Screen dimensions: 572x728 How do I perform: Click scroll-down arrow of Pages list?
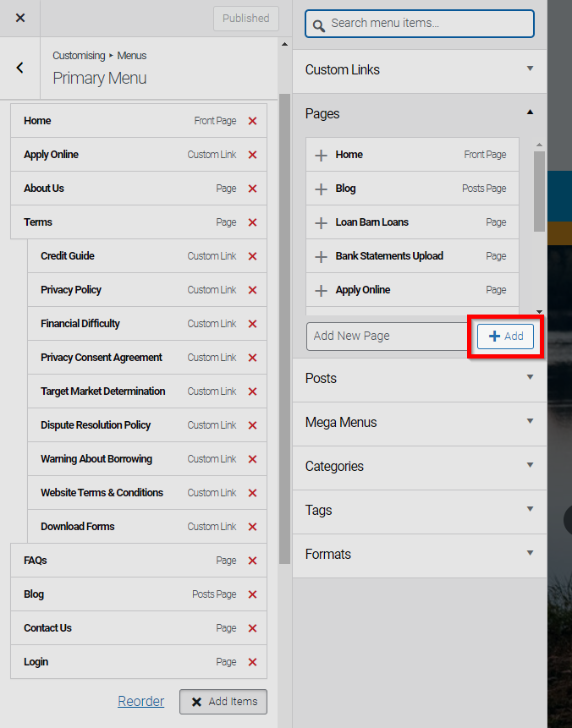[539, 312]
